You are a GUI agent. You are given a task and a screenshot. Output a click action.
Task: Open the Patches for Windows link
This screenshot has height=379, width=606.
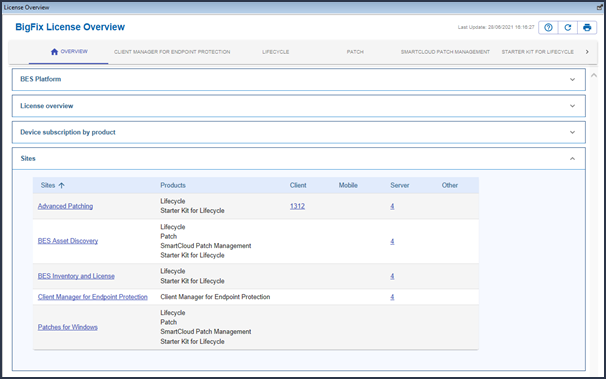(68, 327)
